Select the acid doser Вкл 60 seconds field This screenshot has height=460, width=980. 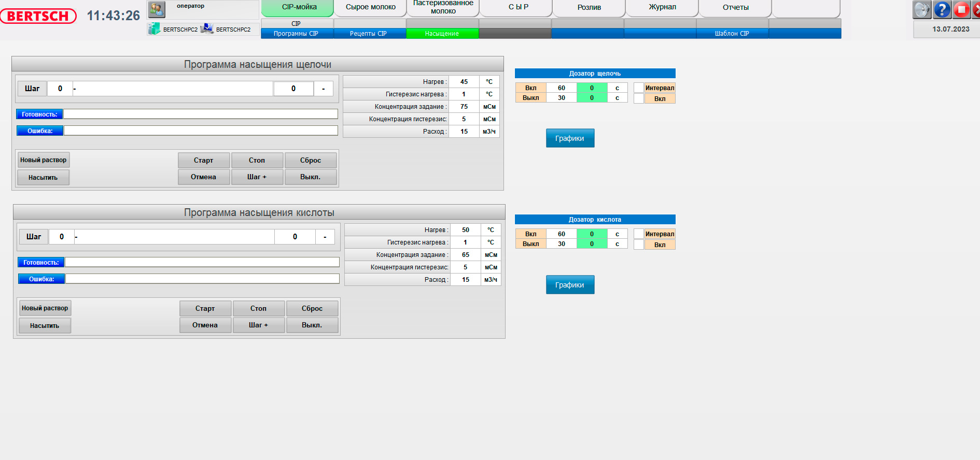pyautogui.click(x=562, y=234)
